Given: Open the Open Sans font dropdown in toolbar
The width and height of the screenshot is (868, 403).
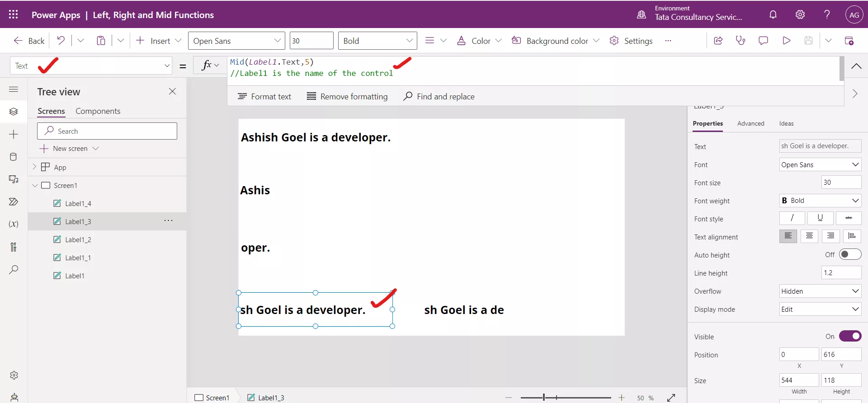Looking at the screenshot, I should [236, 41].
